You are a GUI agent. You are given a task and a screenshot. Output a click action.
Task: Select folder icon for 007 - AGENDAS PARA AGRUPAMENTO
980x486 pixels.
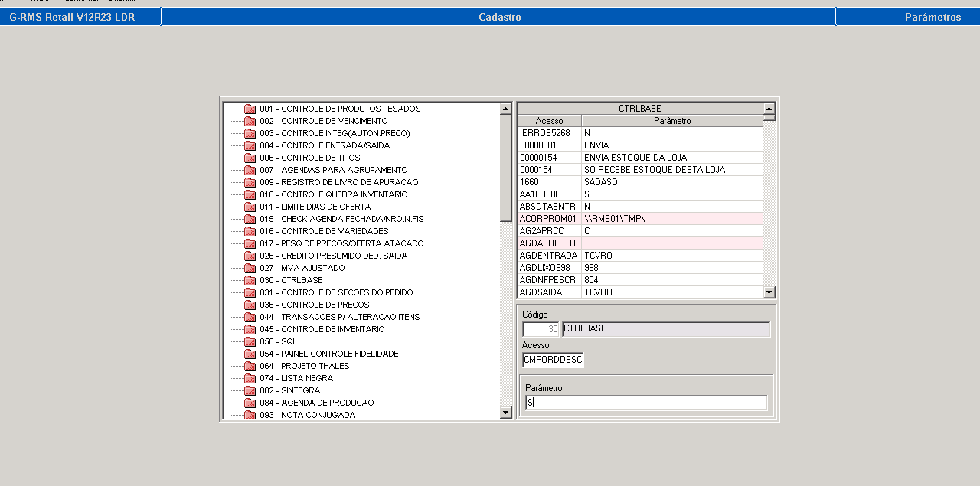250,170
